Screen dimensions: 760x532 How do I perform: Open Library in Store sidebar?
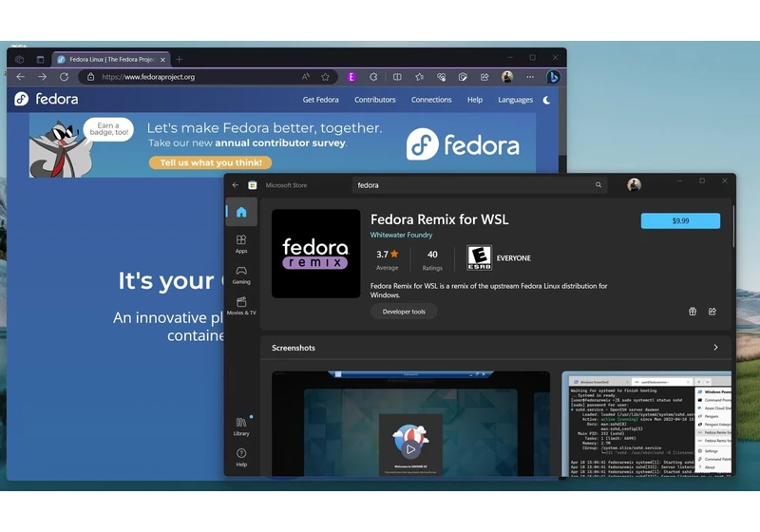(x=241, y=427)
